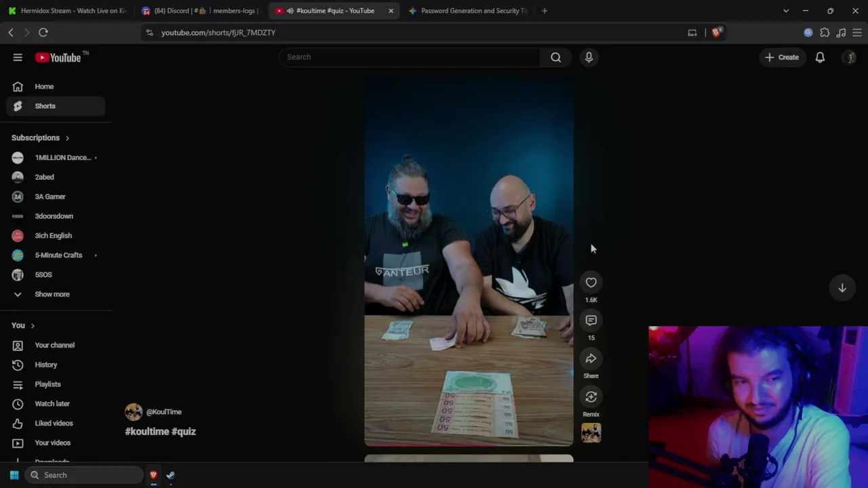
Task: Reload the current page
Action: pyautogui.click(x=43, y=33)
